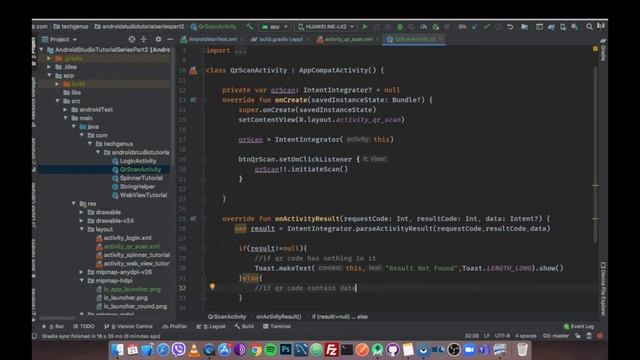Expand the mipmap-anydpi-v26 folder
Image resolution: width=640 pixels, height=360 pixels.
(82, 272)
